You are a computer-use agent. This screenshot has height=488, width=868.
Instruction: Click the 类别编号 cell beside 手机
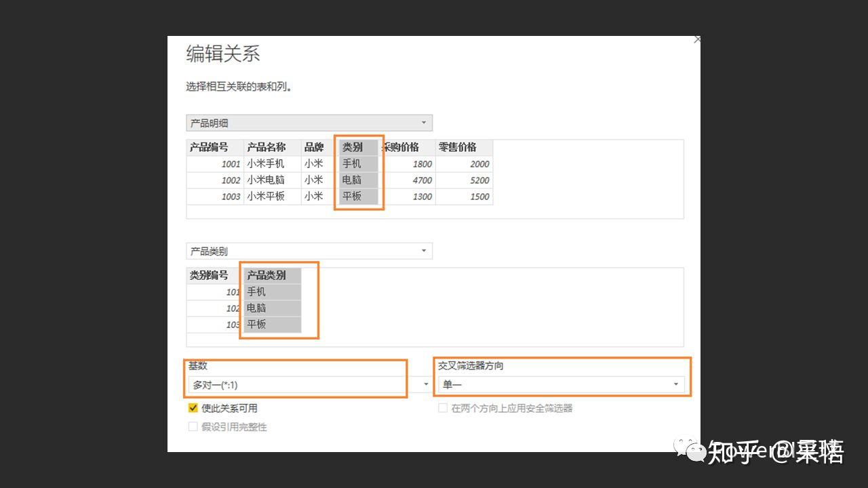215,292
